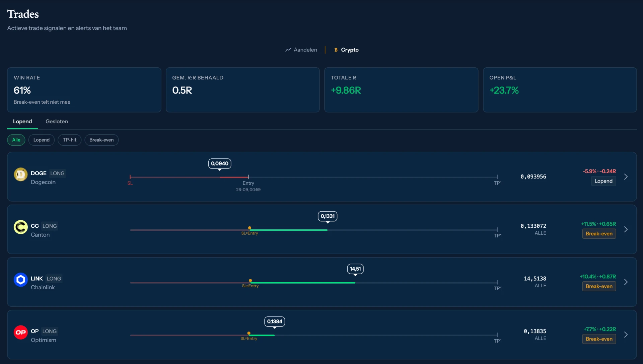Click the Chainlink coin icon
This screenshot has height=364, width=643.
pos(21,280)
